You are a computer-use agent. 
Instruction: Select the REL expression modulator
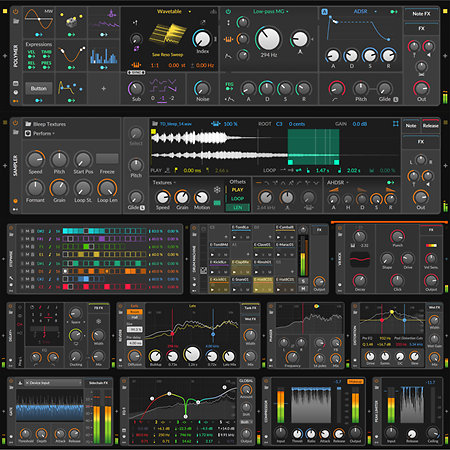coord(31,65)
